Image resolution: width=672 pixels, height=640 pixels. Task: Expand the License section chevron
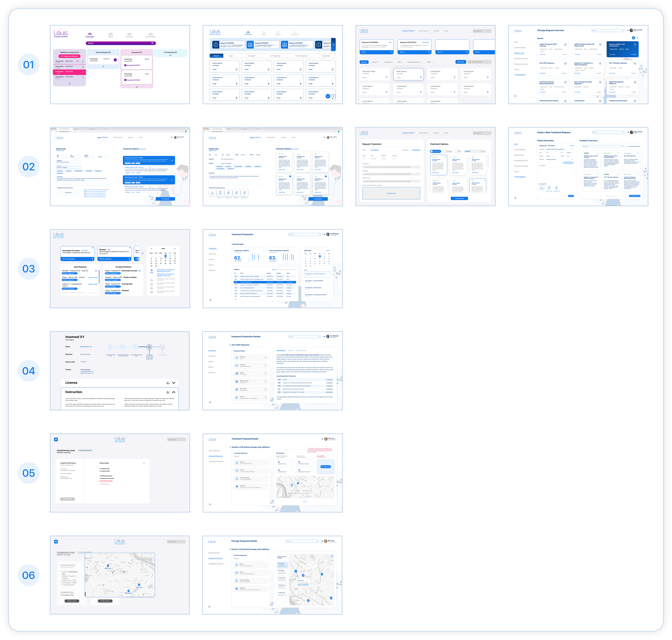174,383
